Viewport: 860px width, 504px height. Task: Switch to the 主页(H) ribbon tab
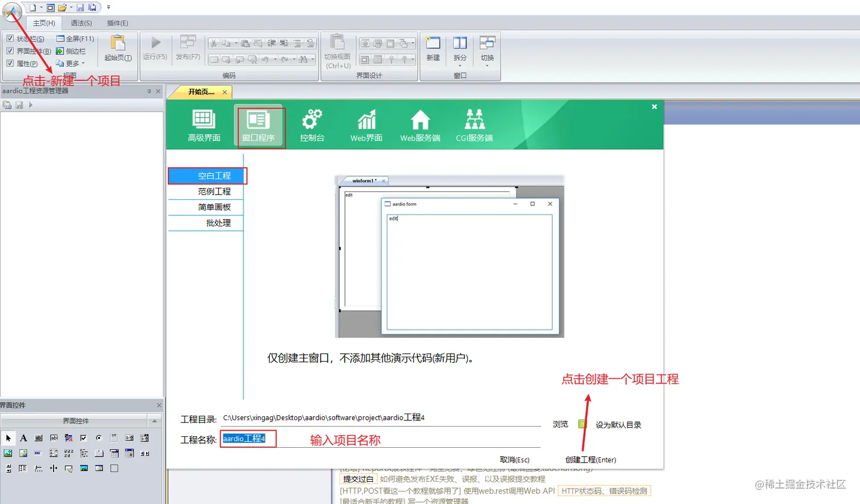pyautogui.click(x=44, y=23)
